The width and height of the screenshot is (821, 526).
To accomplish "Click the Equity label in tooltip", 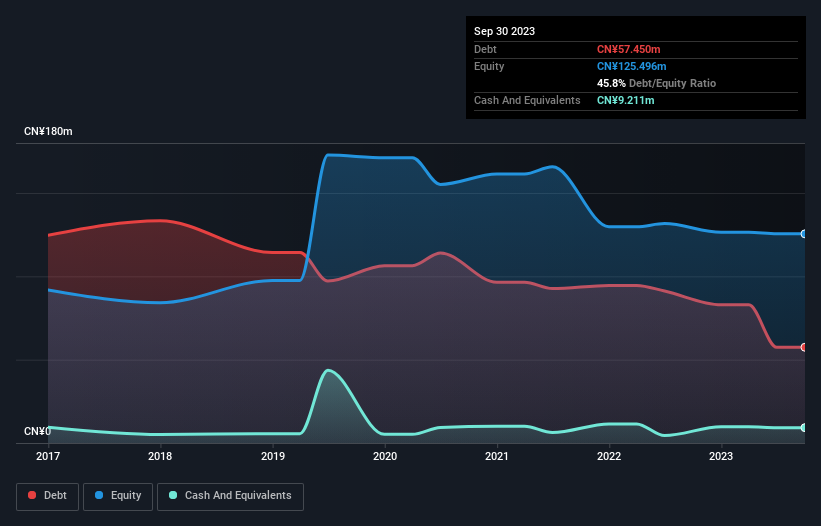I will coord(489,66).
